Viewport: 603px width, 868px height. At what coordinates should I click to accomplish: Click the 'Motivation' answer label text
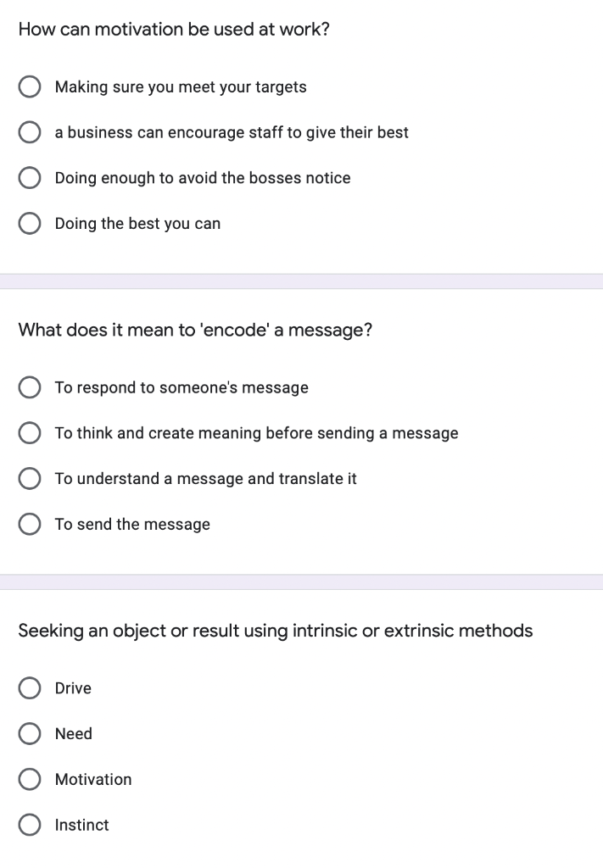93,780
